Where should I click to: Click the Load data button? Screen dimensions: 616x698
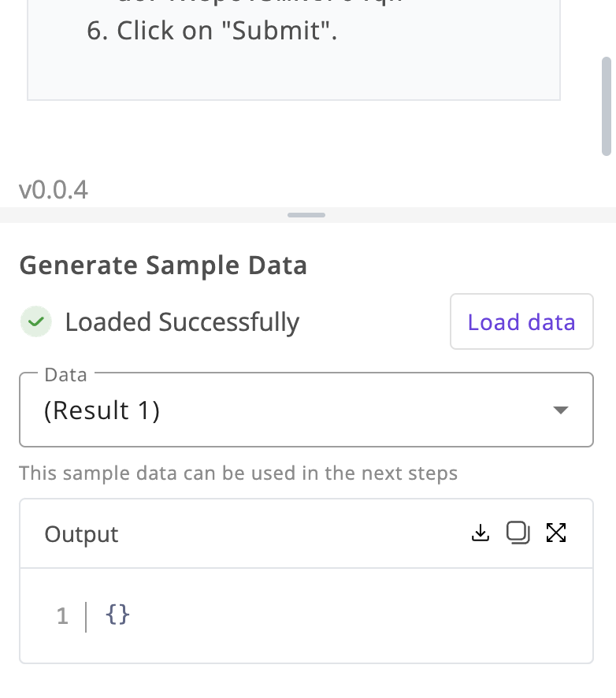(x=521, y=321)
